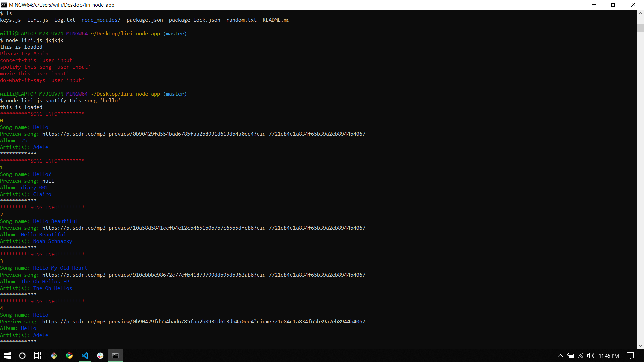The image size is (644, 362).
Task: Click the scrollbar down arrow
Action: pos(640,345)
